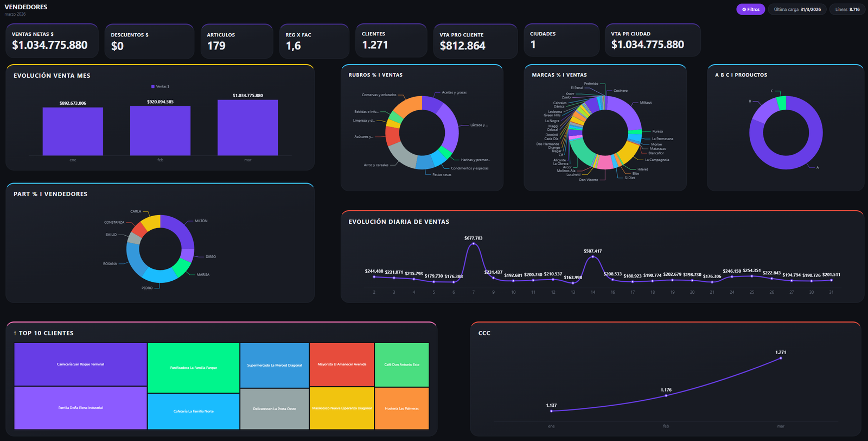The width and height of the screenshot is (868, 441).
Task: Click the day 7 peak point $677.783
Action: click(x=474, y=243)
